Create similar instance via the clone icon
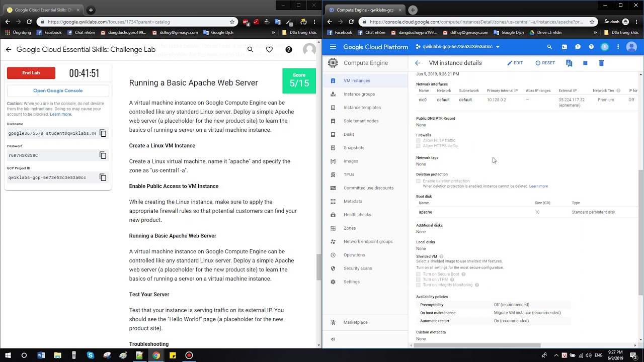Screen dimensions: 644x362 pyautogui.click(x=569, y=63)
